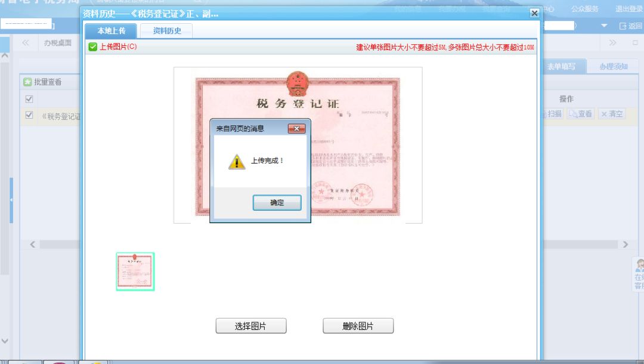Click the 批量查看 button
Viewport: 644px width, 364px height.
click(x=43, y=82)
